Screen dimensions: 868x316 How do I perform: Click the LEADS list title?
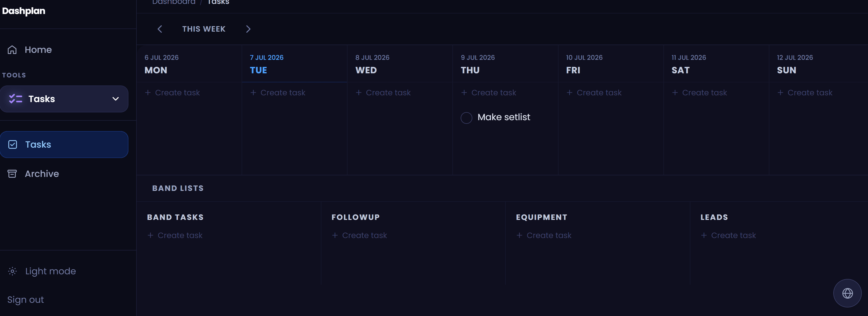pos(714,217)
